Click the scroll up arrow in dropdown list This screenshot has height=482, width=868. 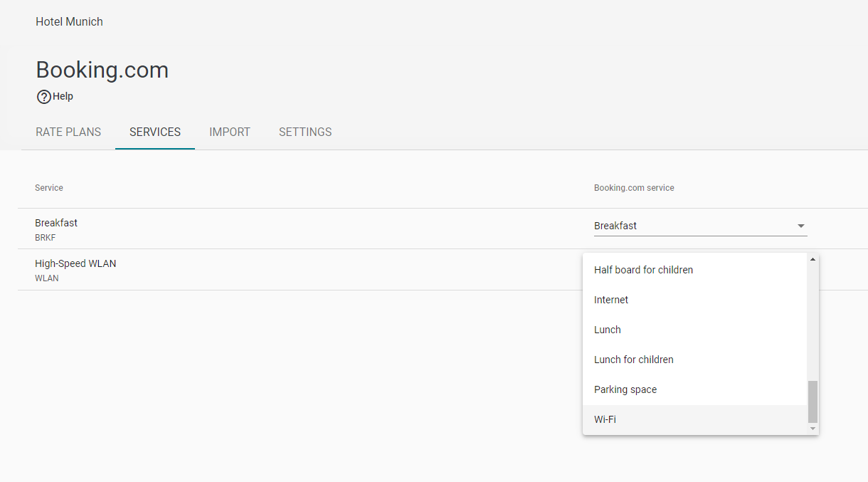click(x=813, y=259)
